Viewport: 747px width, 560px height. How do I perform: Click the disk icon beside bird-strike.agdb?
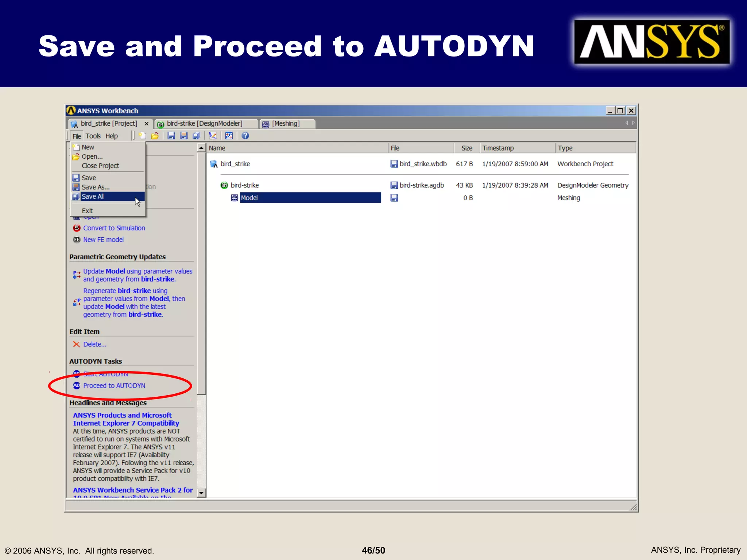tap(394, 185)
